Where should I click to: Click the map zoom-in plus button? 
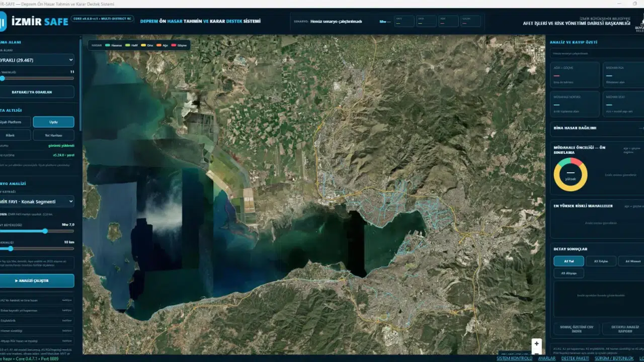pyautogui.click(x=536, y=343)
